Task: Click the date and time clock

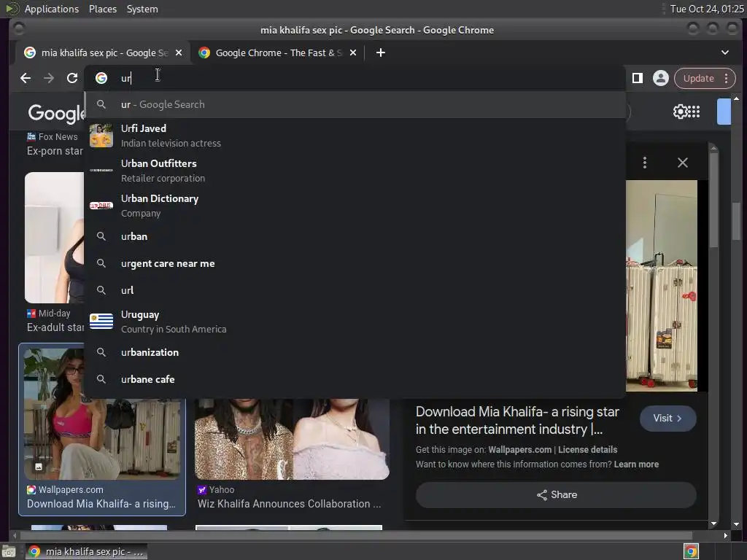Action: click(706, 9)
